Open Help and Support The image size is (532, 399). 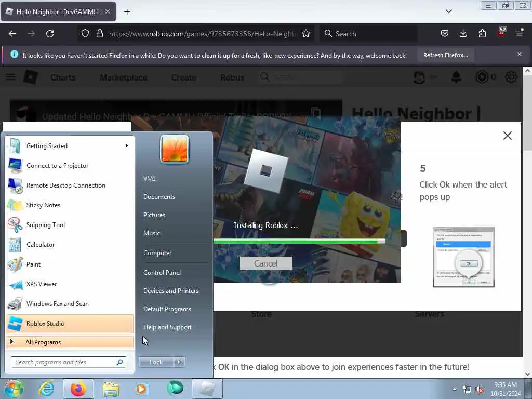click(x=168, y=327)
